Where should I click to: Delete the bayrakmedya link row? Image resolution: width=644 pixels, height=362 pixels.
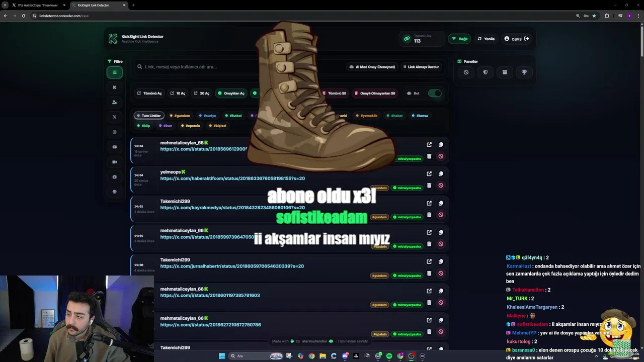429,215
